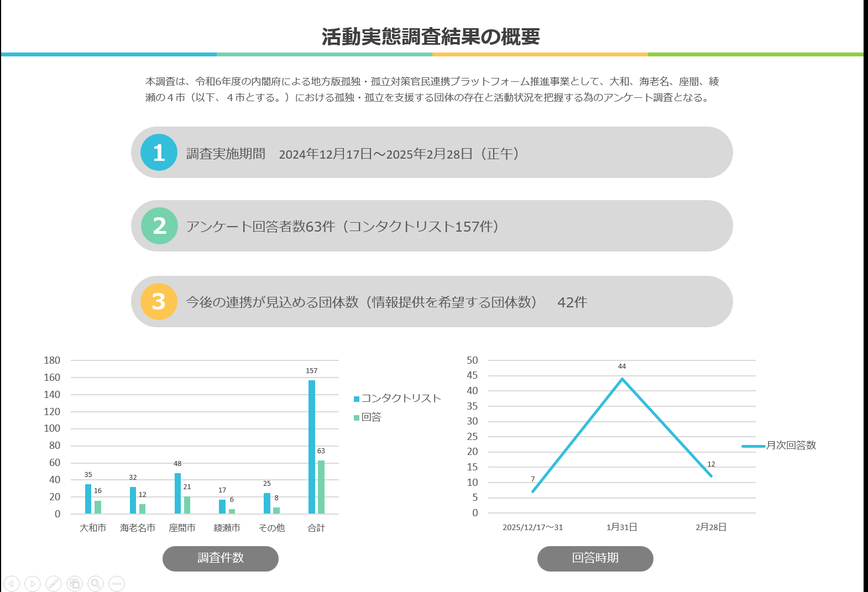Show all slides grid view
The image size is (868, 592).
click(75, 583)
